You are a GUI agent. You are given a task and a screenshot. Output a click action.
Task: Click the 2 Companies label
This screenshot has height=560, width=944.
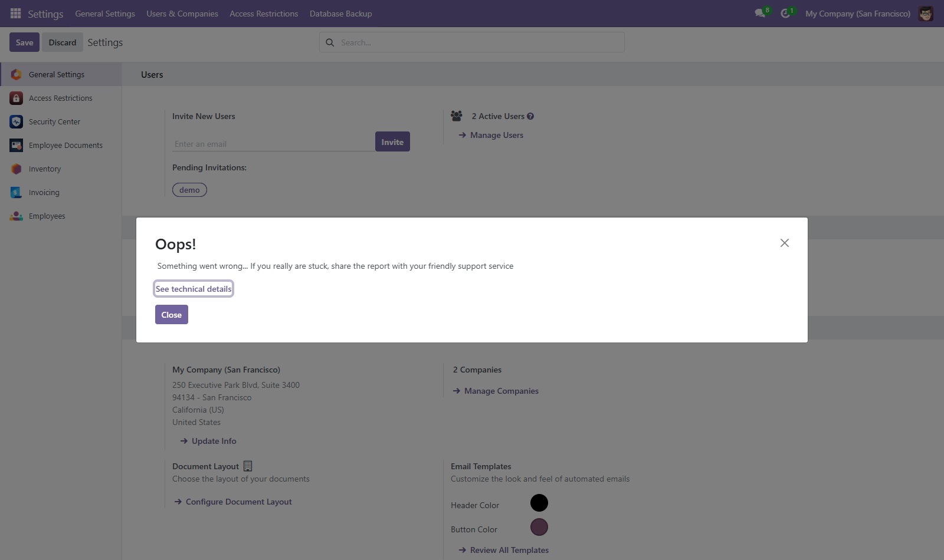pos(477,370)
